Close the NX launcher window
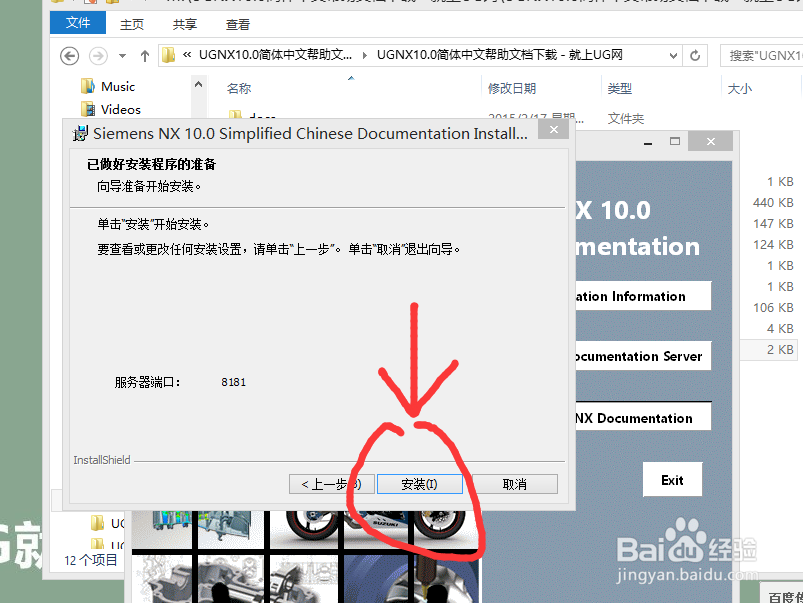The height and width of the screenshot is (603, 803). click(710, 141)
